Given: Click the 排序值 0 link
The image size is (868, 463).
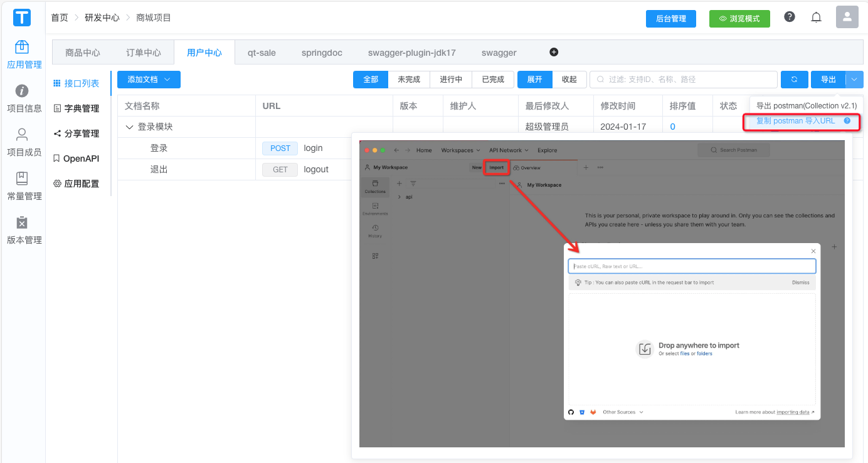Looking at the screenshot, I should pyautogui.click(x=673, y=127).
